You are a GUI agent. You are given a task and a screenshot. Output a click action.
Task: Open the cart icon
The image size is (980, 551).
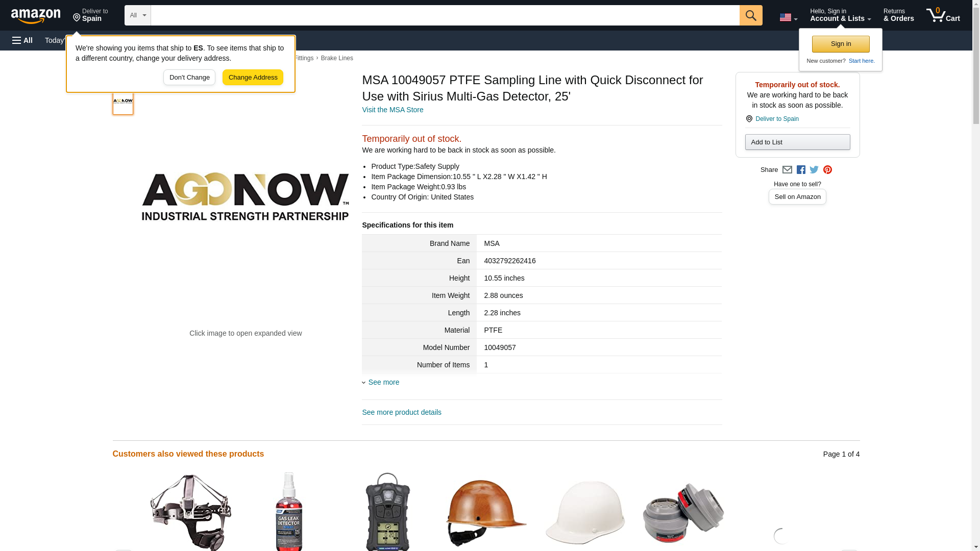pos(943,15)
